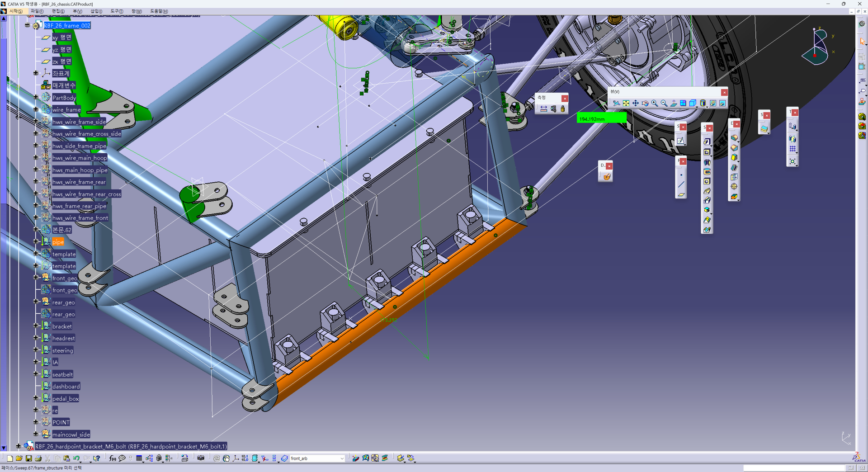
Task: Click the Undo arrow icon
Action: [76, 458]
